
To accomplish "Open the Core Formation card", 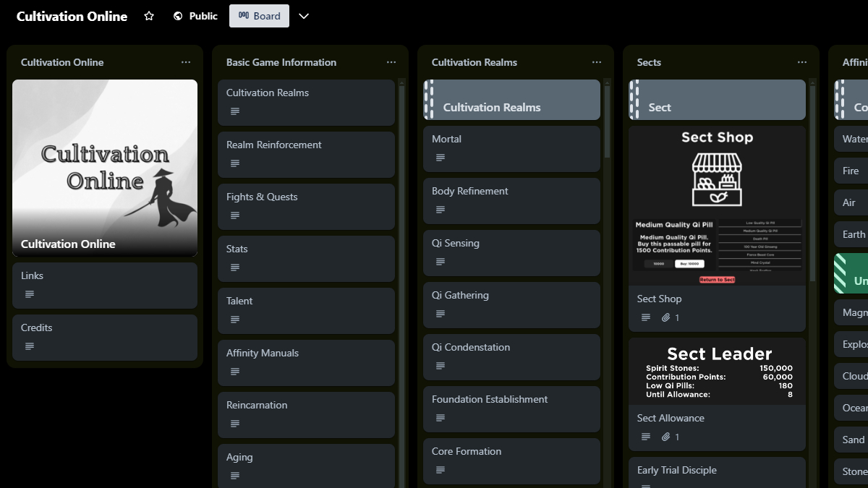I will tap(511, 461).
